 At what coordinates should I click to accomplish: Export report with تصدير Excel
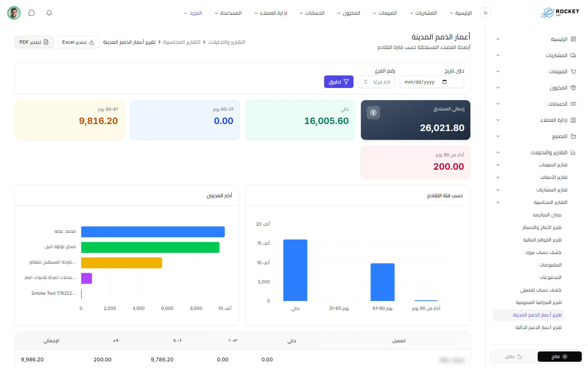point(78,42)
